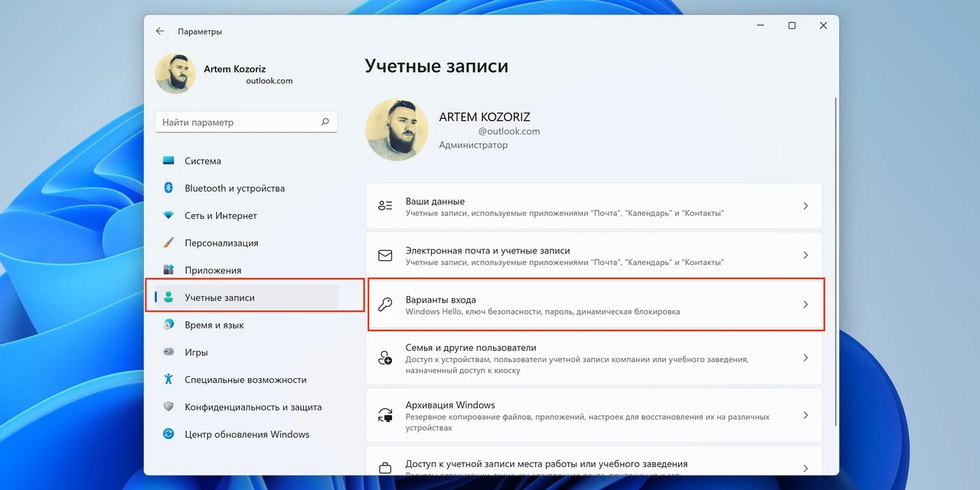This screenshot has width=980, height=490.
Task: Click the Центр обновления Windows sync icon
Action: pyautogui.click(x=168, y=434)
